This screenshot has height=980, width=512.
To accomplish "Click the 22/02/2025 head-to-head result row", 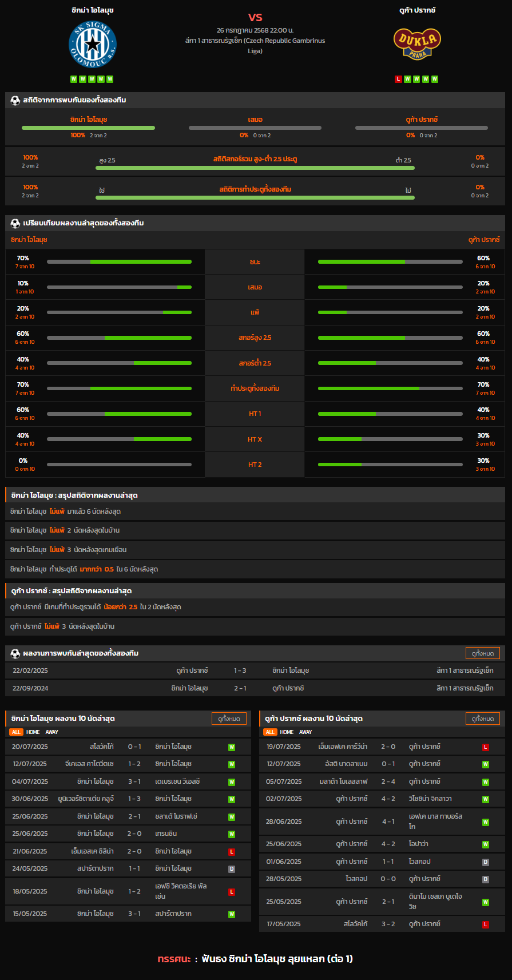I will 255,670.
